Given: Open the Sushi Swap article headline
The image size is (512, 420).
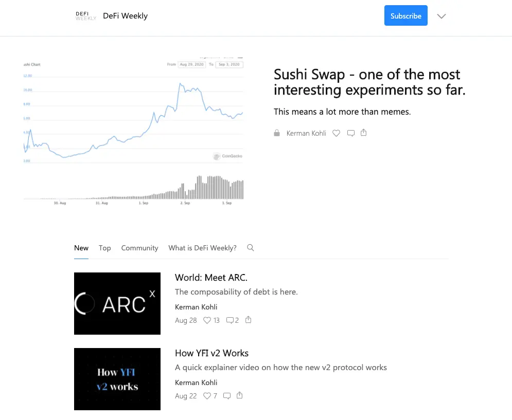Looking at the screenshot, I should point(369,82).
